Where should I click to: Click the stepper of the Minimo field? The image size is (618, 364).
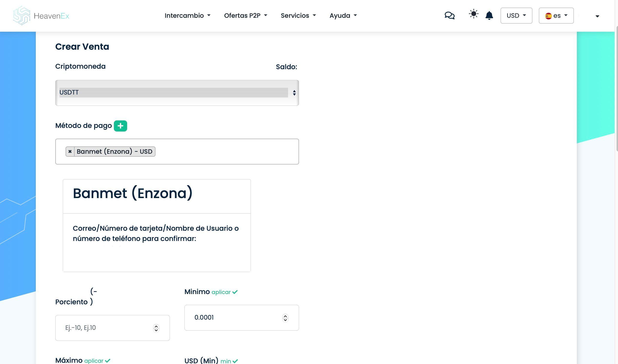point(285,318)
